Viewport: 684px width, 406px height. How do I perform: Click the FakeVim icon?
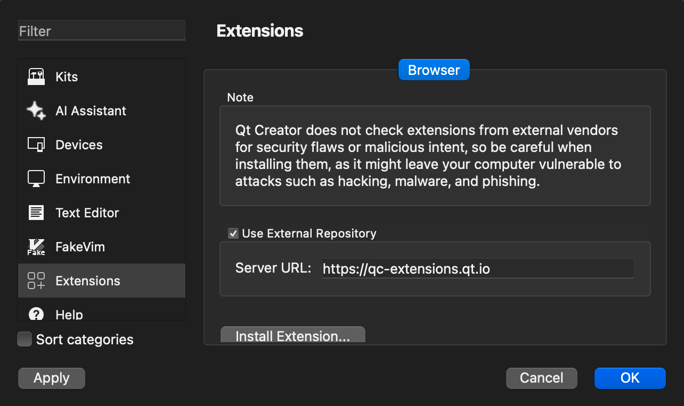click(x=36, y=247)
